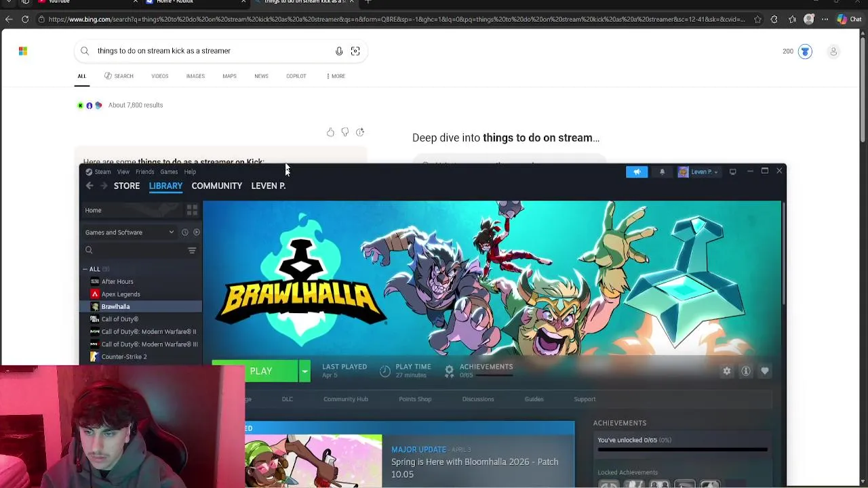Viewport: 868px width, 488px height.
Task: Click Bing thumbs up feedback icon
Action: [330, 132]
